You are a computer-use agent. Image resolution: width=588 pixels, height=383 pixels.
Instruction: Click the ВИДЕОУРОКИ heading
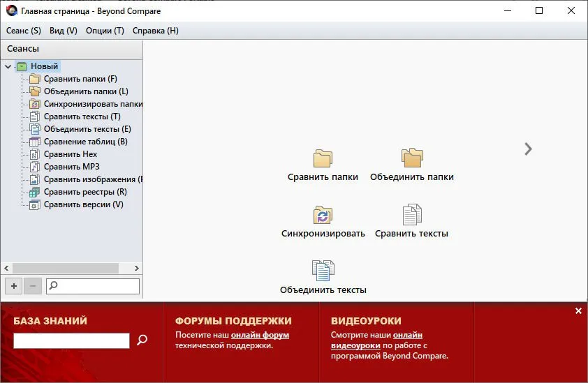point(366,321)
